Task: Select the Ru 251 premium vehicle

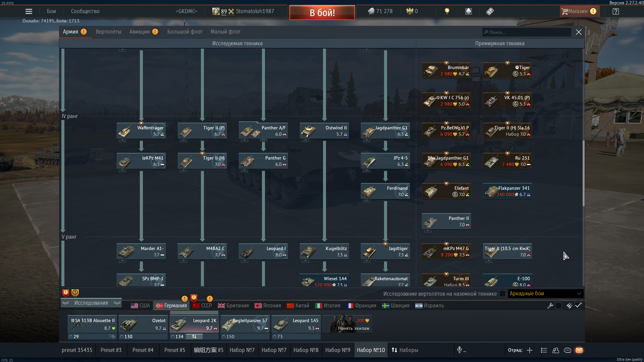Action: [507, 161]
